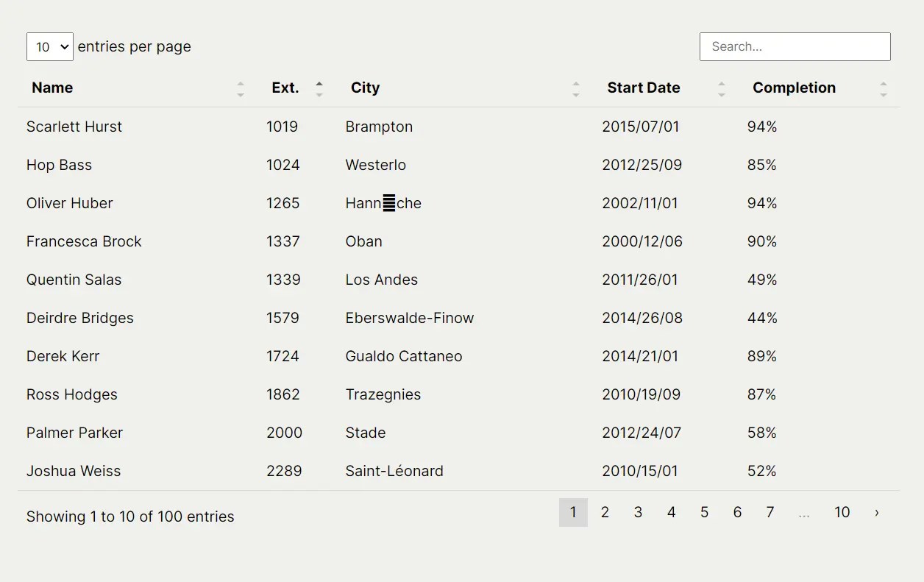Click the 94% completion value for Scarlett Hurst
Screen dimensions: 924x582
click(761, 127)
